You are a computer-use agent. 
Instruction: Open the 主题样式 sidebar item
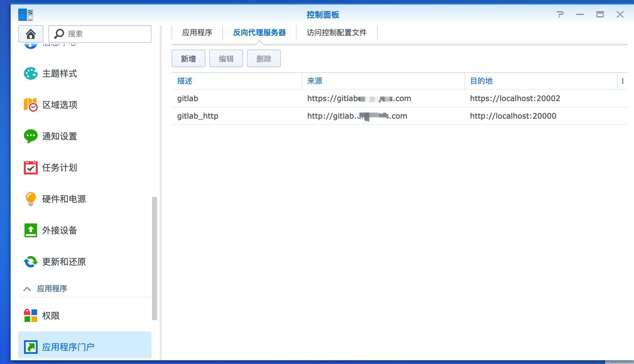tap(85, 73)
